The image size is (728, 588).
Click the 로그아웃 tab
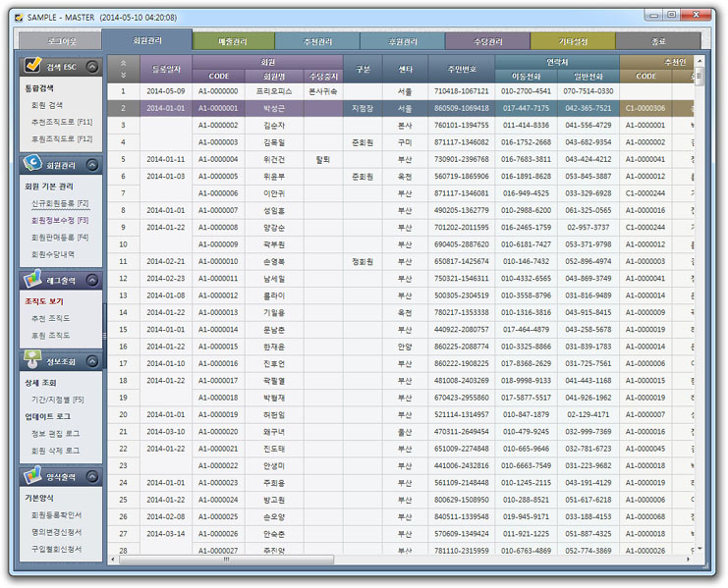pyautogui.click(x=60, y=41)
